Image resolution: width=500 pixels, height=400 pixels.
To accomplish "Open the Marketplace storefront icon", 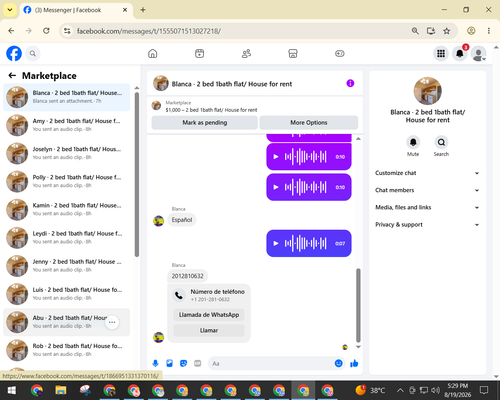I will pos(293,53).
